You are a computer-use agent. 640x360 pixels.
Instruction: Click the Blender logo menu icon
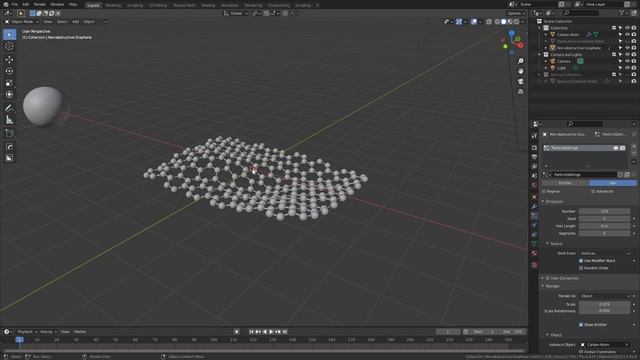pyautogui.click(x=6, y=4)
